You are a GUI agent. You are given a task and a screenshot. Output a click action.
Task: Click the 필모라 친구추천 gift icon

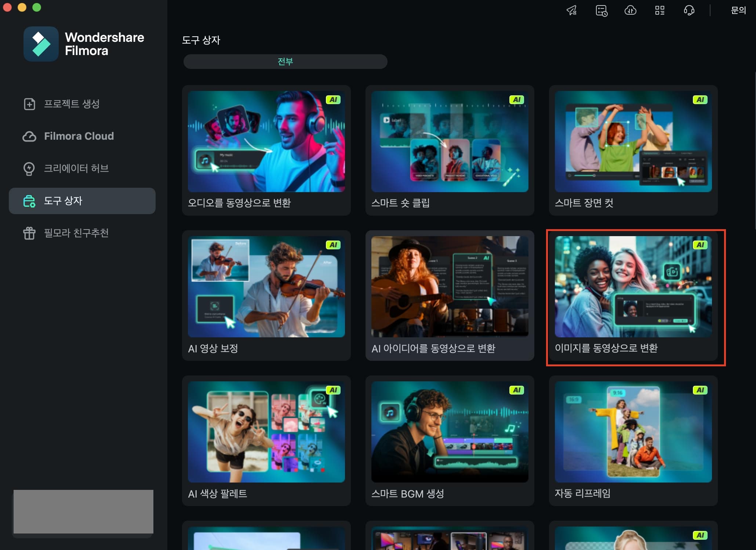[x=29, y=233]
